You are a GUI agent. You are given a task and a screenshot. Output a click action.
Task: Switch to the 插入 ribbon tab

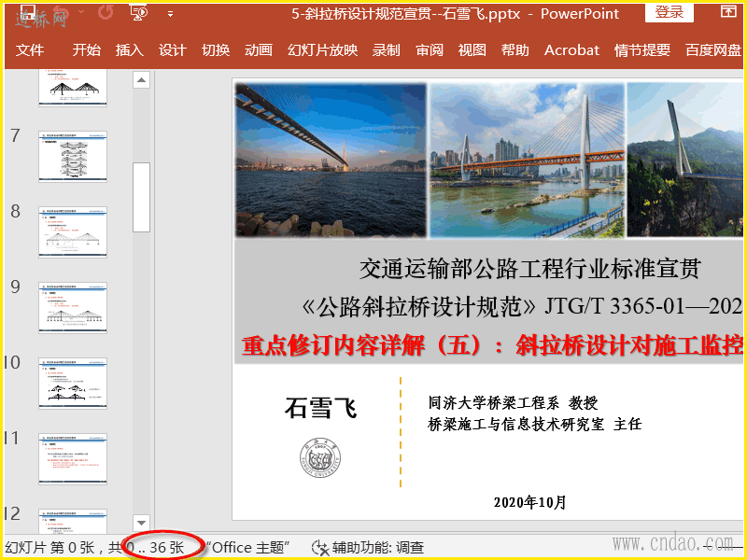130,50
